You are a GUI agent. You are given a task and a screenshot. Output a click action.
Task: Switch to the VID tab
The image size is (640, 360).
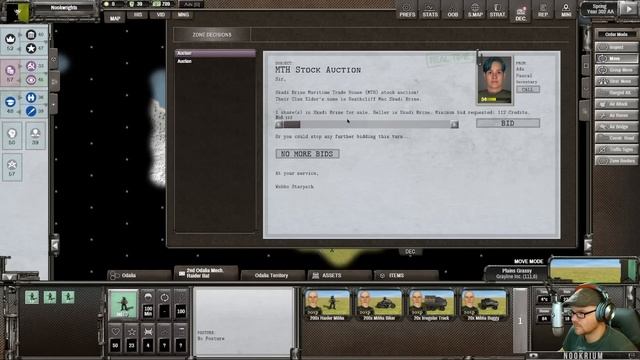point(160,15)
